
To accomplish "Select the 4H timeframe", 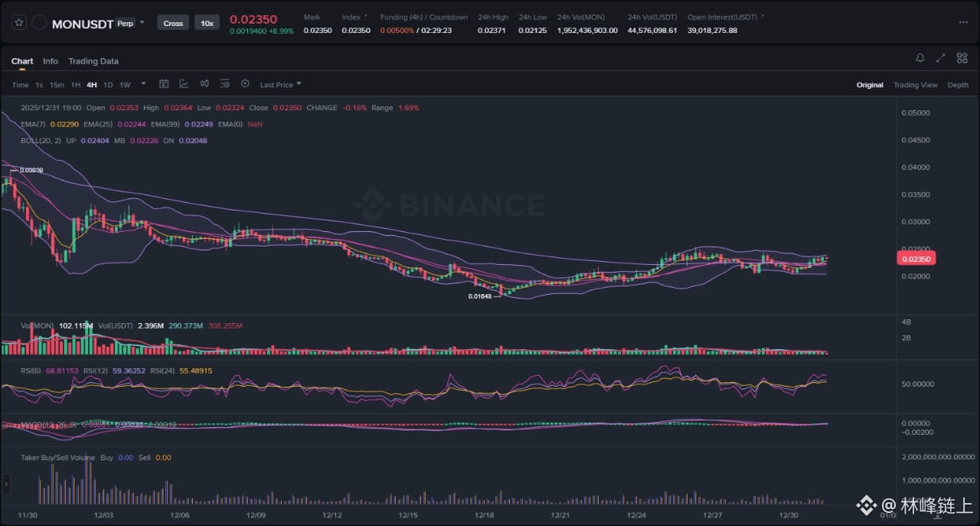I will 92,85.
